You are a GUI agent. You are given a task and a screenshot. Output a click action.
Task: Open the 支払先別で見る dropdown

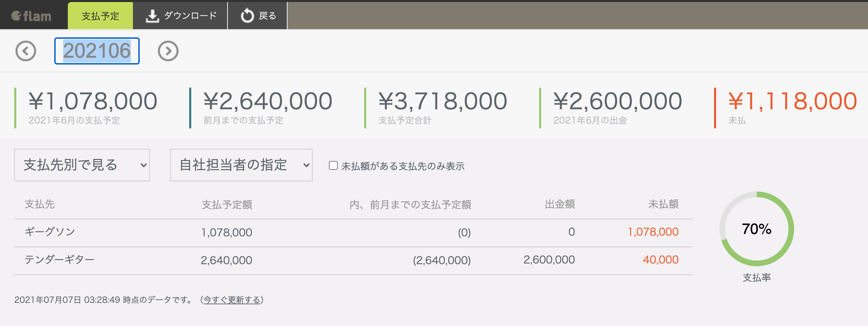[82, 165]
